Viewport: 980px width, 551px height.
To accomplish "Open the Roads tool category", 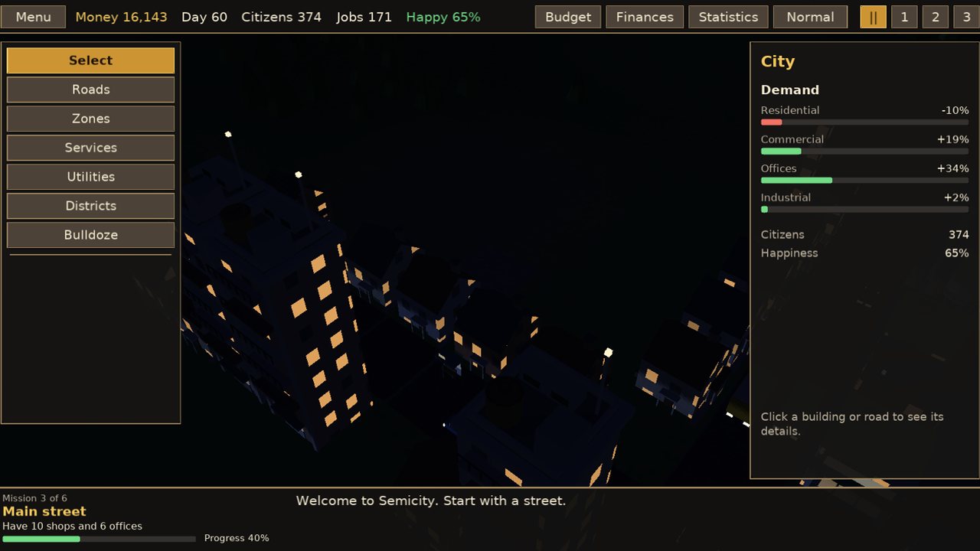I will coord(90,90).
